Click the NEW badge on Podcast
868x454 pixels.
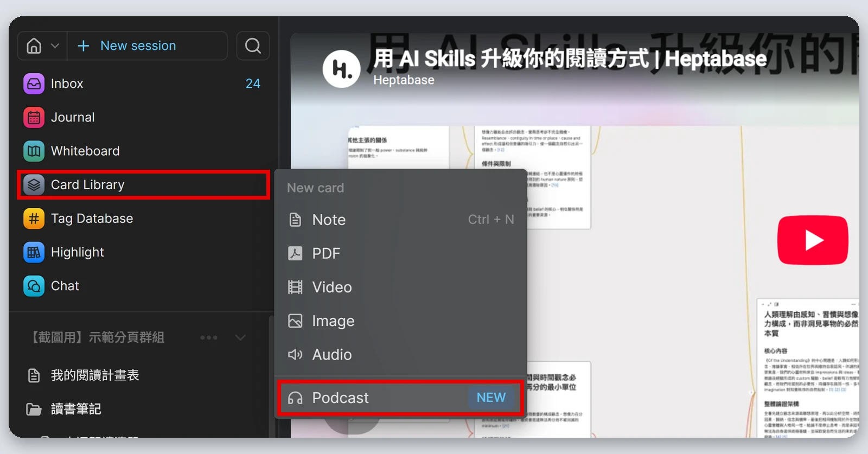(x=491, y=398)
